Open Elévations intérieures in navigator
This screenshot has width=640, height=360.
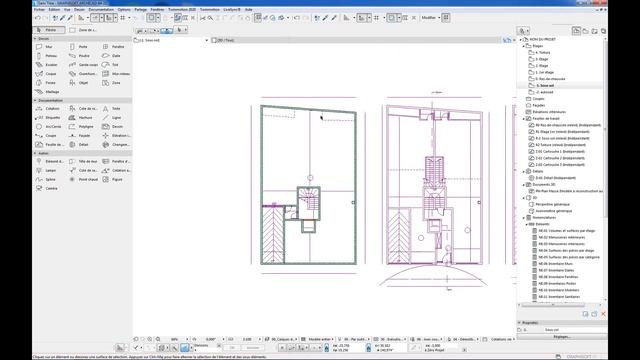point(546,112)
